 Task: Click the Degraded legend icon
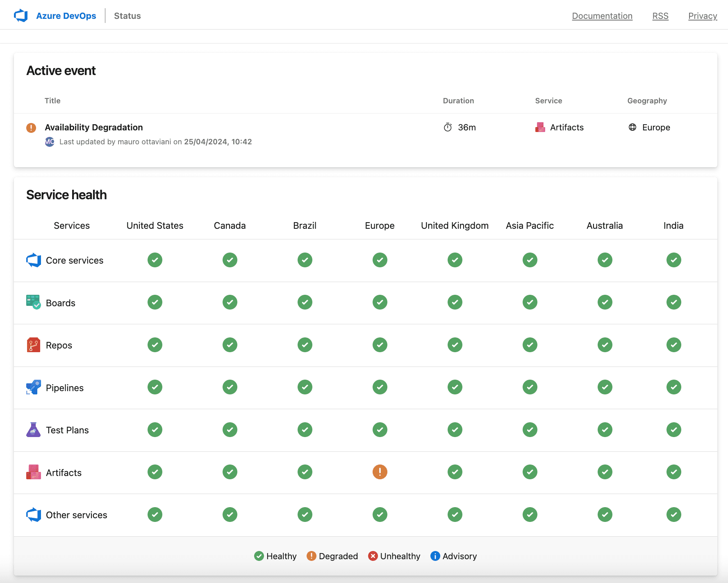tap(312, 556)
